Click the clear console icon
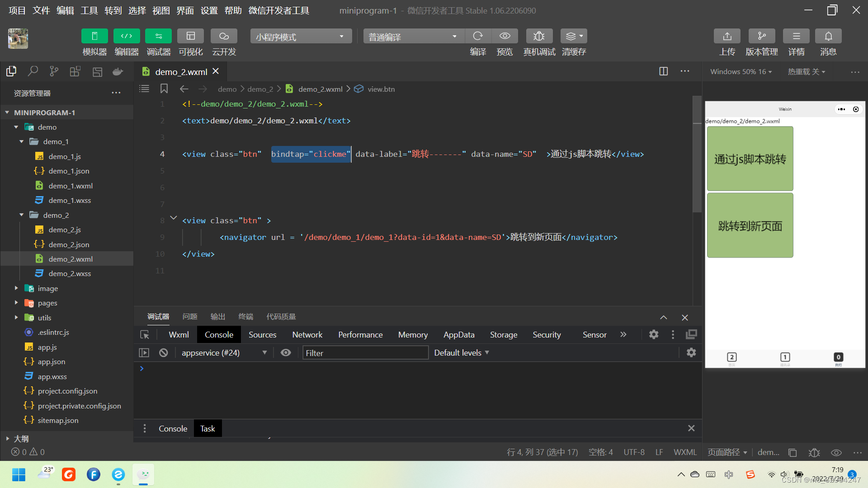 point(164,353)
